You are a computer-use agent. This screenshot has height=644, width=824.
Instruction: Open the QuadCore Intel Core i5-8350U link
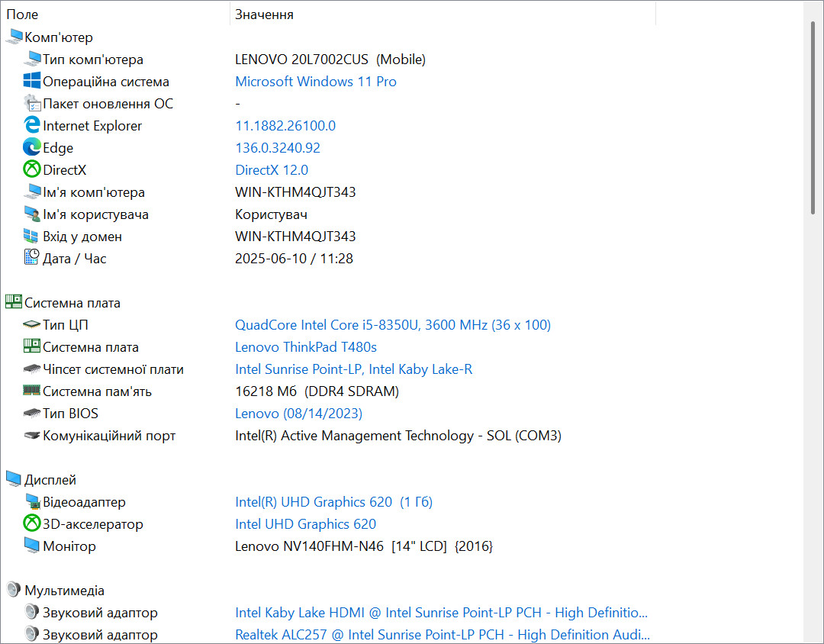(x=393, y=325)
